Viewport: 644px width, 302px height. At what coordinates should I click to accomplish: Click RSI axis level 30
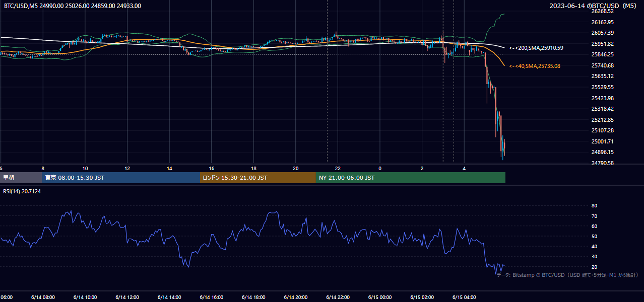click(594, 257)
